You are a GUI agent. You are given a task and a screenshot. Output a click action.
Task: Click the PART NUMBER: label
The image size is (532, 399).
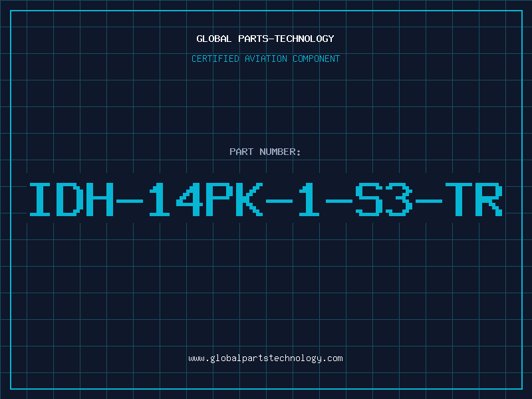pyautogui.click(x=265, y=152)
